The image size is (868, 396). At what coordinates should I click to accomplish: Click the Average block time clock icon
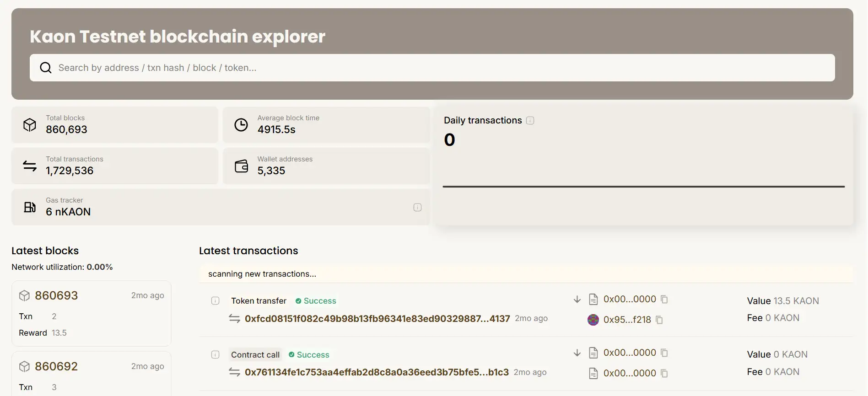click(241, 125)
